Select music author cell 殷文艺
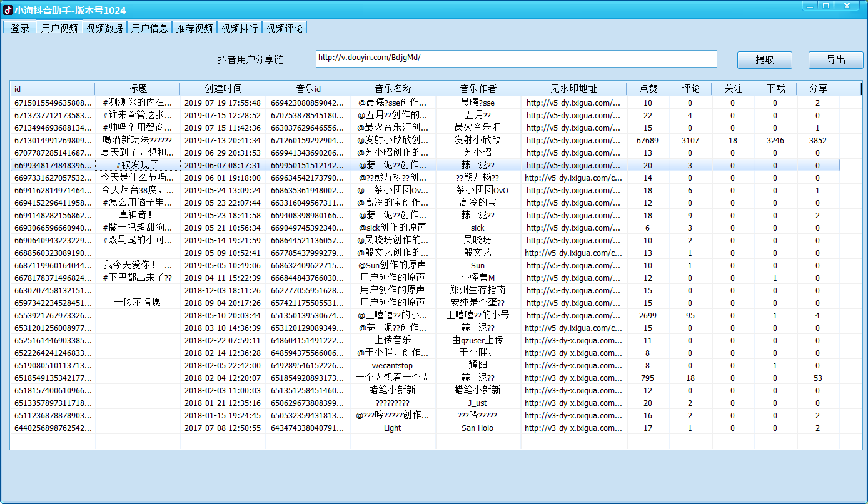Image resolution: width=868 pixels, height=504 pixels. [478, 253]
